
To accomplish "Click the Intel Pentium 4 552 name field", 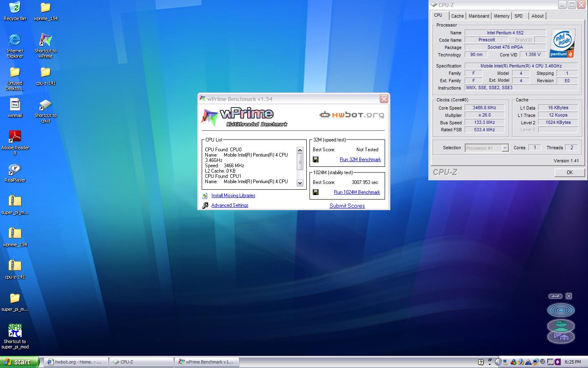I will pos(505,33).
